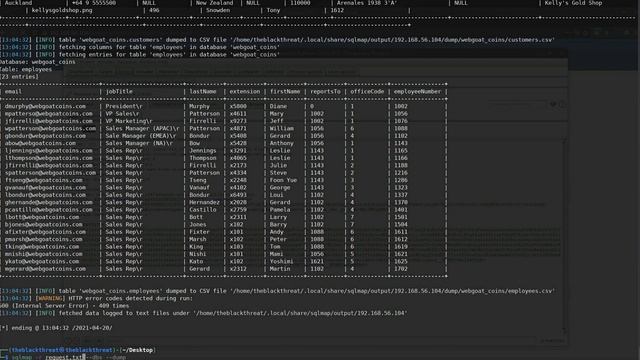Select email afixter@webgoatcoins.com

point(45,231)
